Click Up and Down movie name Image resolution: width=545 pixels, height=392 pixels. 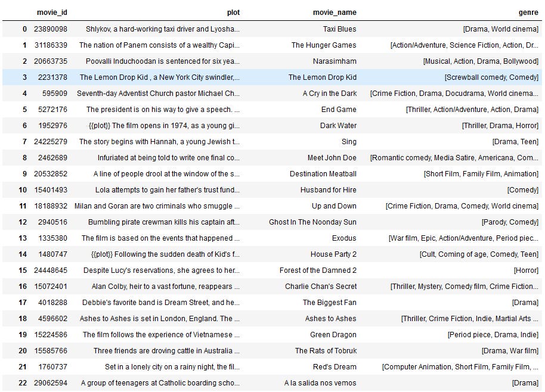pos(334,206)
